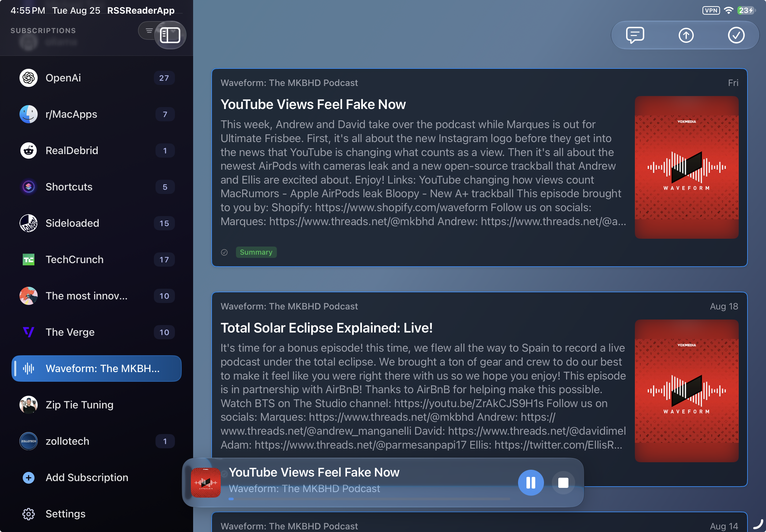Viewport: 766px width, 532px height.
Task: Click the 17 badge beside TechCrunch
Action: tap(164, 260)
